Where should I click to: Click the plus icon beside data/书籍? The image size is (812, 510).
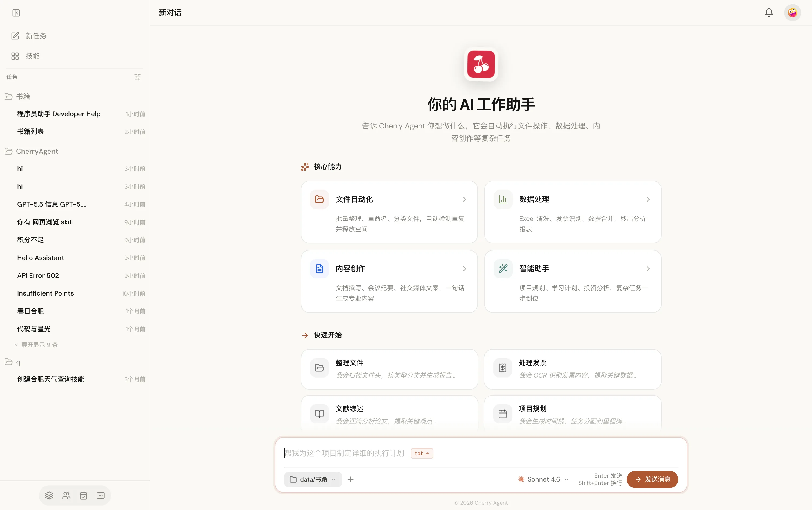point(351,479)
